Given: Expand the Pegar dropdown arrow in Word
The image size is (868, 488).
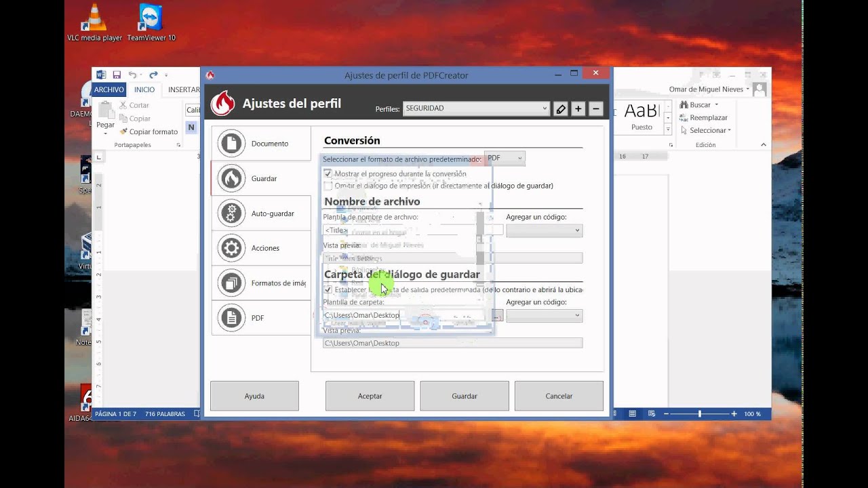Looking at the screenshot, I should pyautogui.click(x=105, y=134).
